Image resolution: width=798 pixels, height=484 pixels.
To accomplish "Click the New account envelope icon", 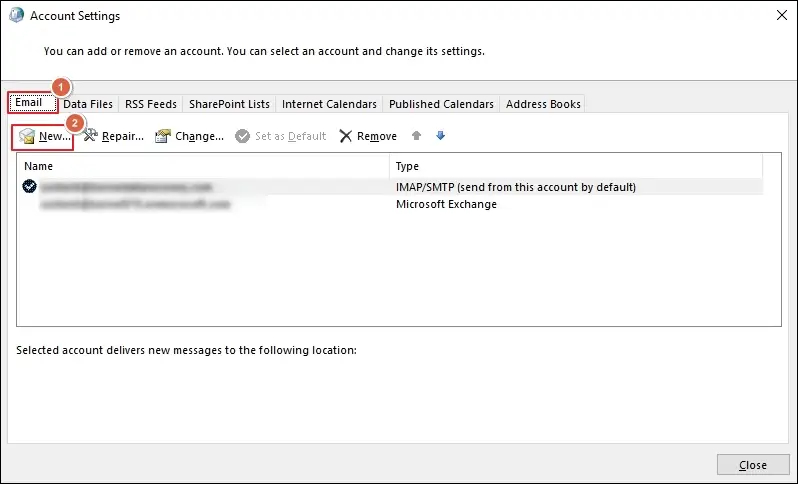I will [26, 136].
